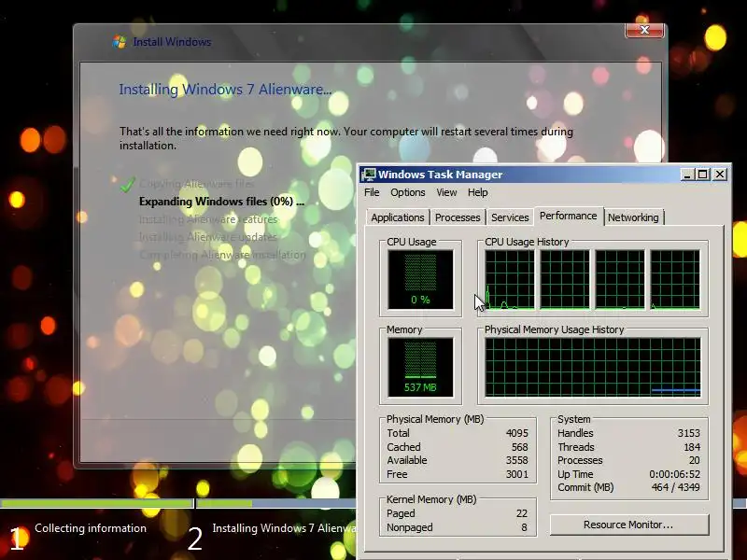Click the Cached memory value 568

click(519, 447)
